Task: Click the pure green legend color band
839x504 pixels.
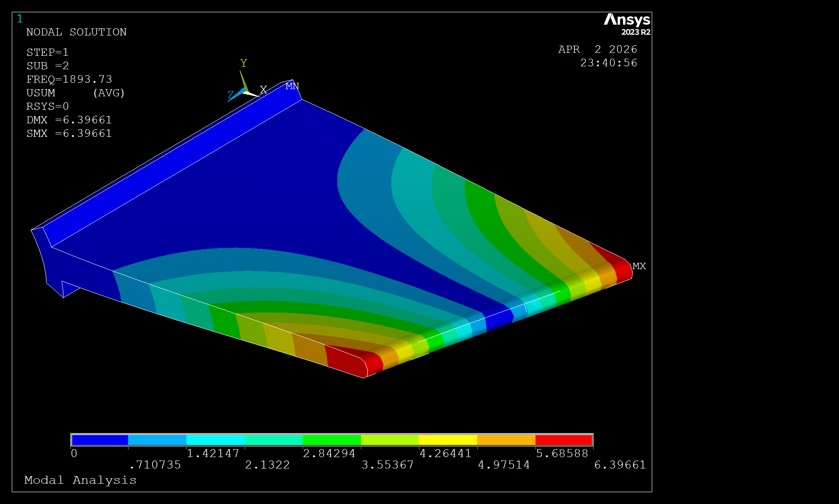Action: point(331,440)
